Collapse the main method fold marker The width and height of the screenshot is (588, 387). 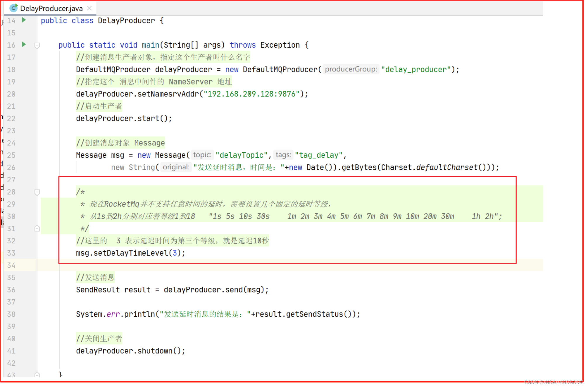point(37,45)
